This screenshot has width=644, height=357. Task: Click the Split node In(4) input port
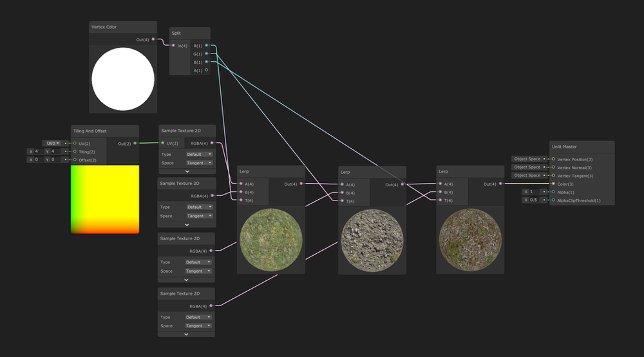[x=173, y=45]
